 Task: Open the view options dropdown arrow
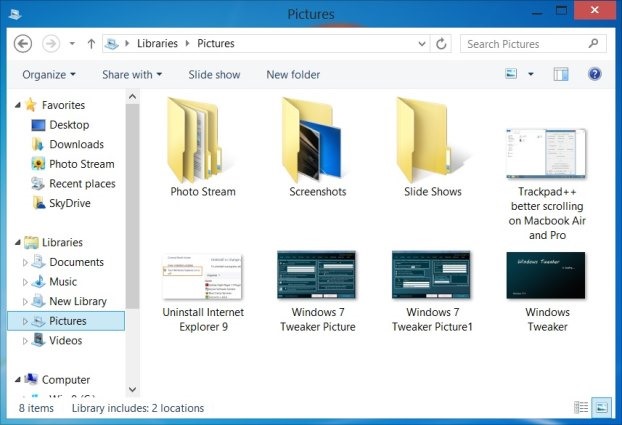pyautogui.click(x=531, y=74)
